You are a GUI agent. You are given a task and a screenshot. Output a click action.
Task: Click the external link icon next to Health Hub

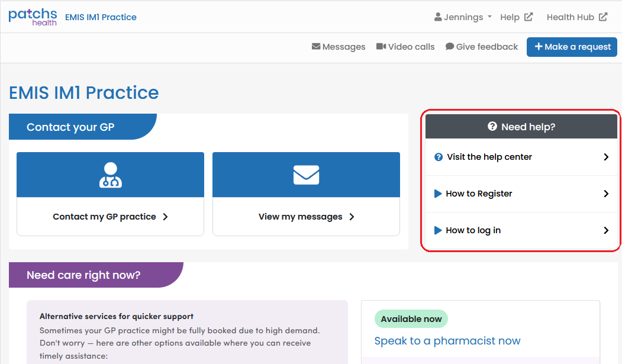603,17
